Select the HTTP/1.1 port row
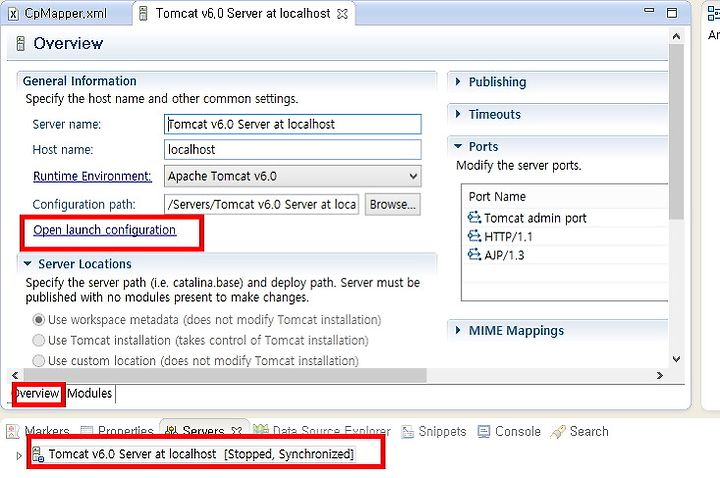The image size is (720, 478). tap(567, 236)
